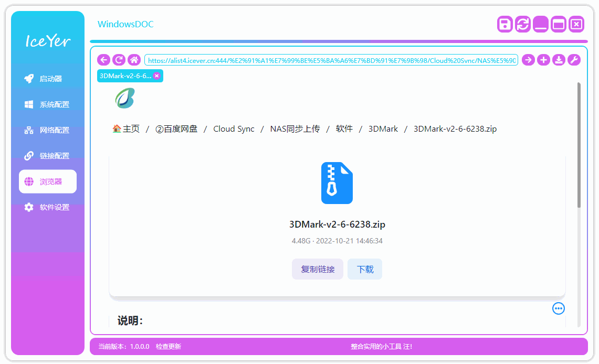
Task: Select the 3DMark-v2-6-6... browser tab
Action: click(125, 76)
